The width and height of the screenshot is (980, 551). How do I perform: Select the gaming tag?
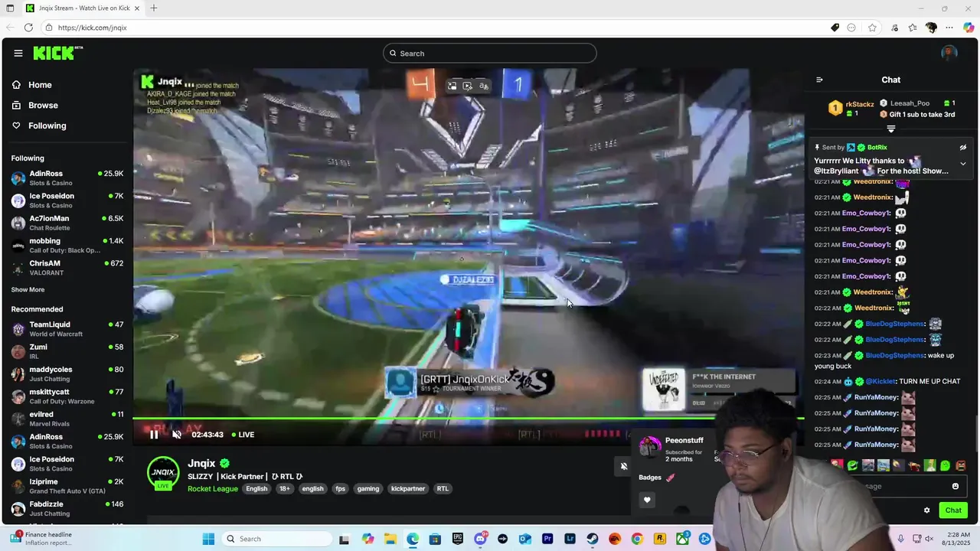pos(368,489)
